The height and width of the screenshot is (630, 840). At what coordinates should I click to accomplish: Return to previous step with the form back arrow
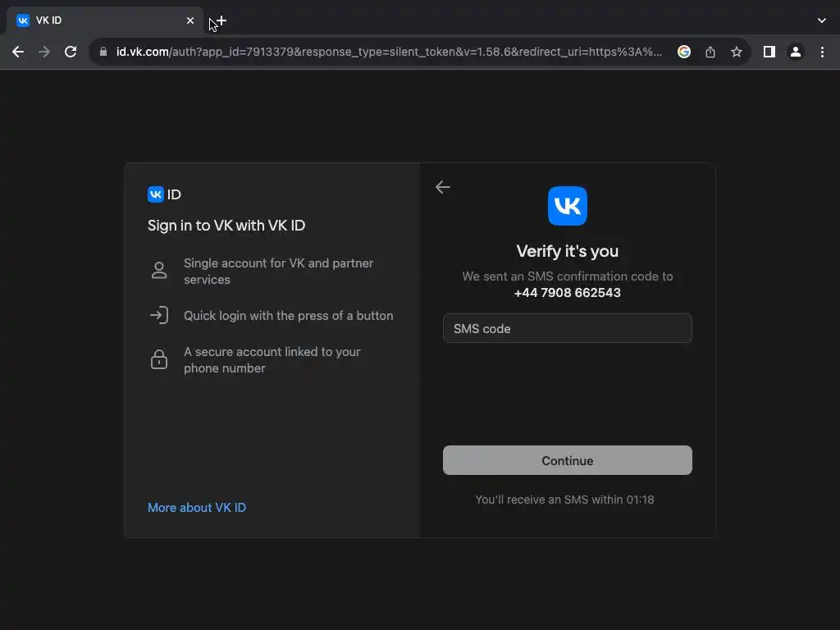(442, 187)
